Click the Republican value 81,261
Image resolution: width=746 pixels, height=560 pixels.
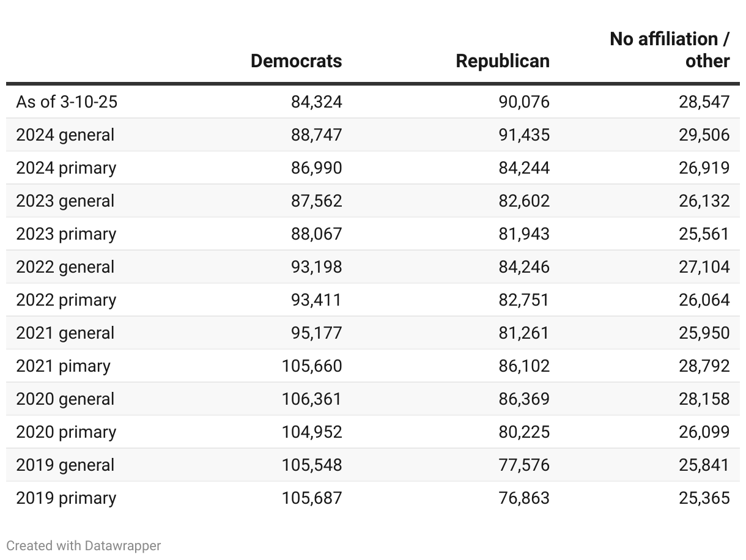pyautogui.click(x=523, y=333)
